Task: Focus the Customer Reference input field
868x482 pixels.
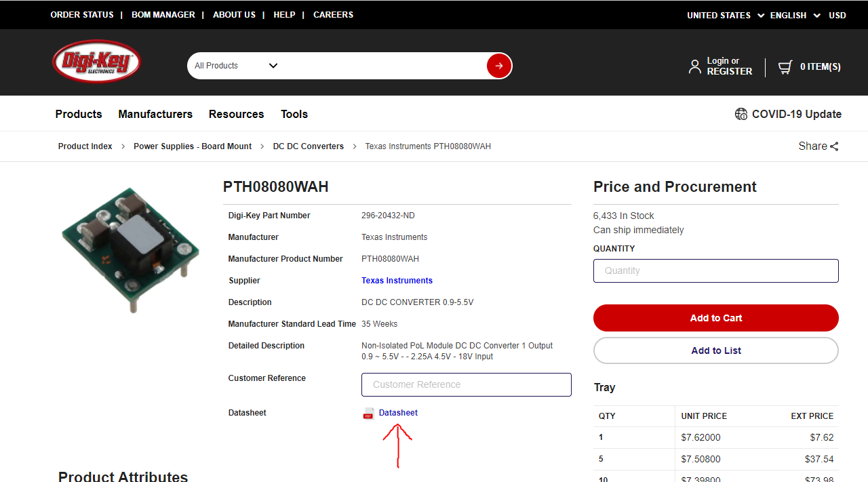Action: [467, 384]
